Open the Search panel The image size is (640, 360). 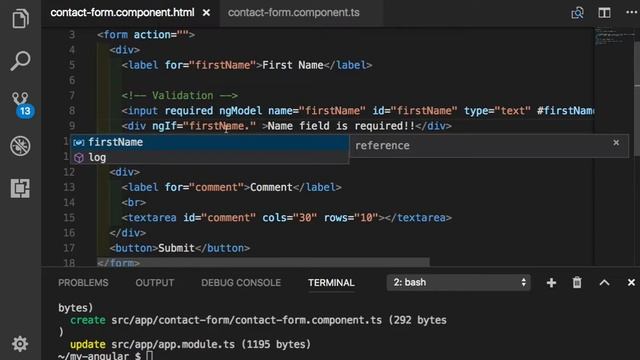pos(20,61)
